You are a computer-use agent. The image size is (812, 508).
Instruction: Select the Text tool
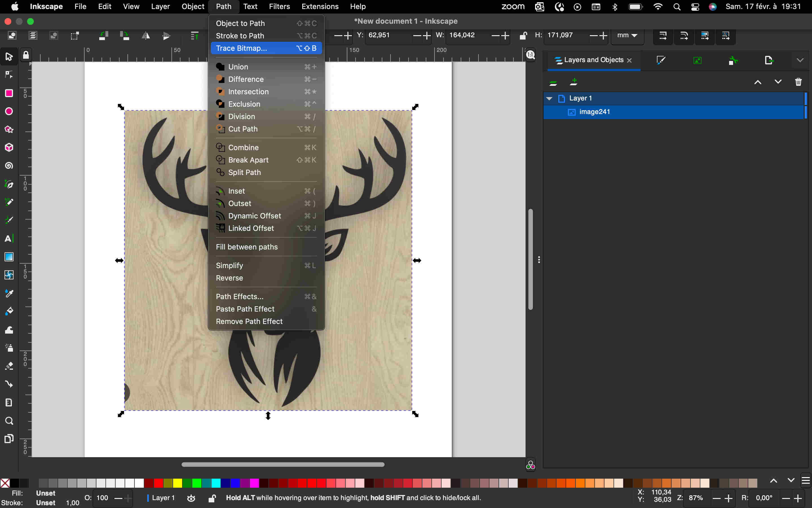coord(9,238)
